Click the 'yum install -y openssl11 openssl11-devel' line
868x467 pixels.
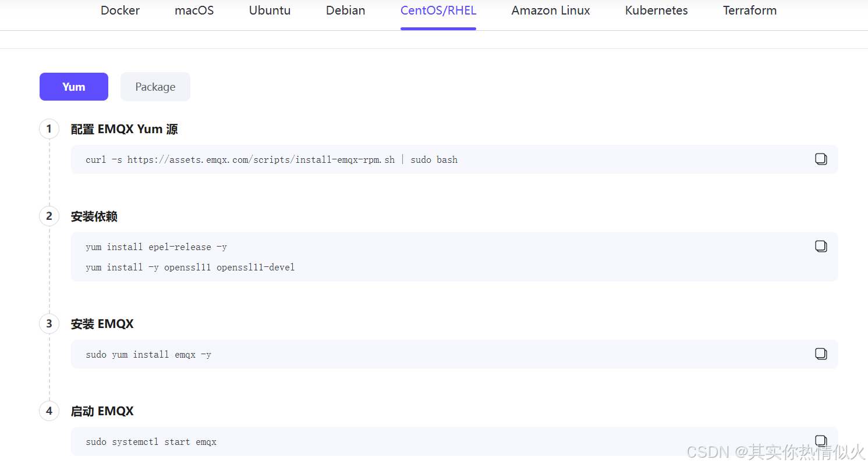pos(190,268)
